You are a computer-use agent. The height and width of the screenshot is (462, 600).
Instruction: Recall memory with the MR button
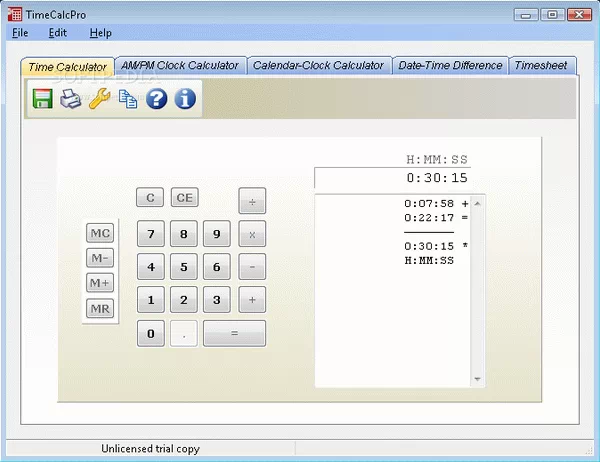coord(100,308)
